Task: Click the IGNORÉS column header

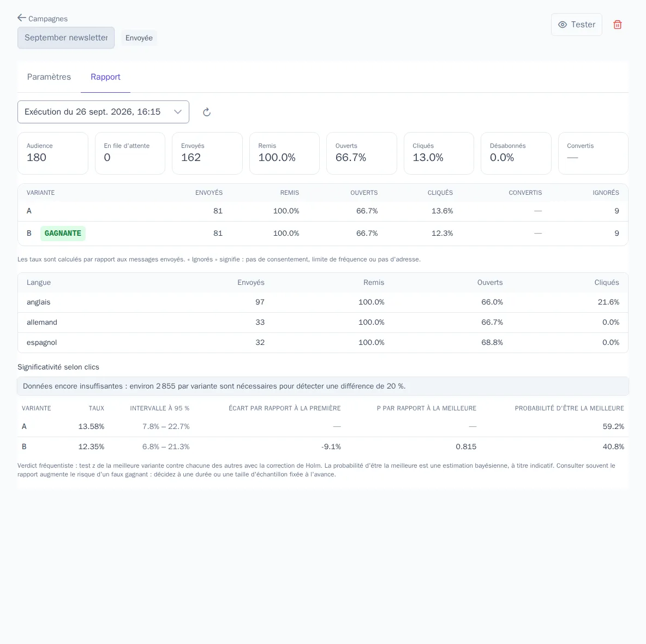Action: 606,193
